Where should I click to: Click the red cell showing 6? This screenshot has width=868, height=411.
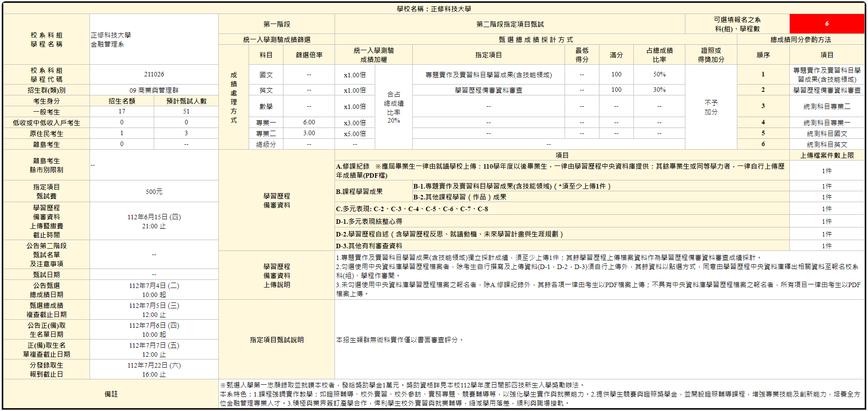(826, 24)
